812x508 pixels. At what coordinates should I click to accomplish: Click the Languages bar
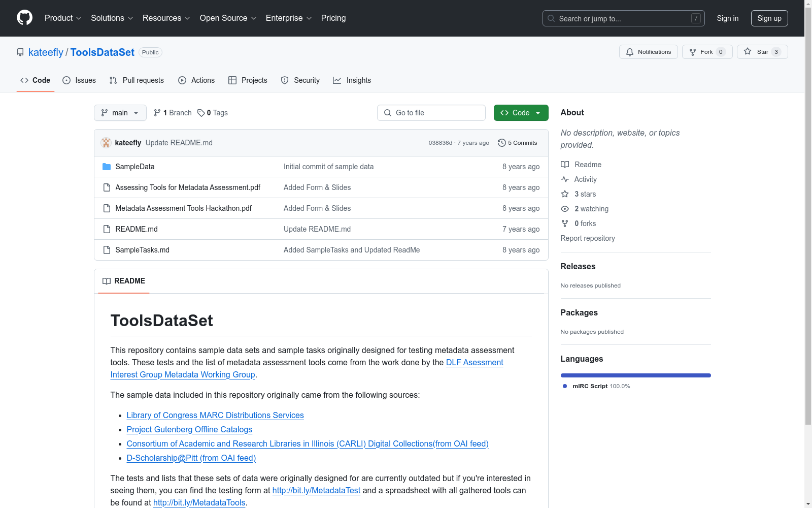[636, 375]
